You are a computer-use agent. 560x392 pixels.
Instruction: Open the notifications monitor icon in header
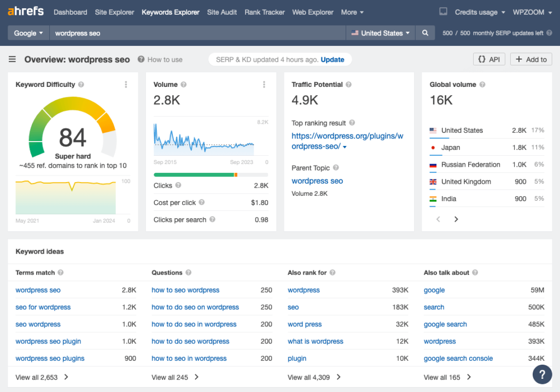pyautogui.click(x=443, y=12)
